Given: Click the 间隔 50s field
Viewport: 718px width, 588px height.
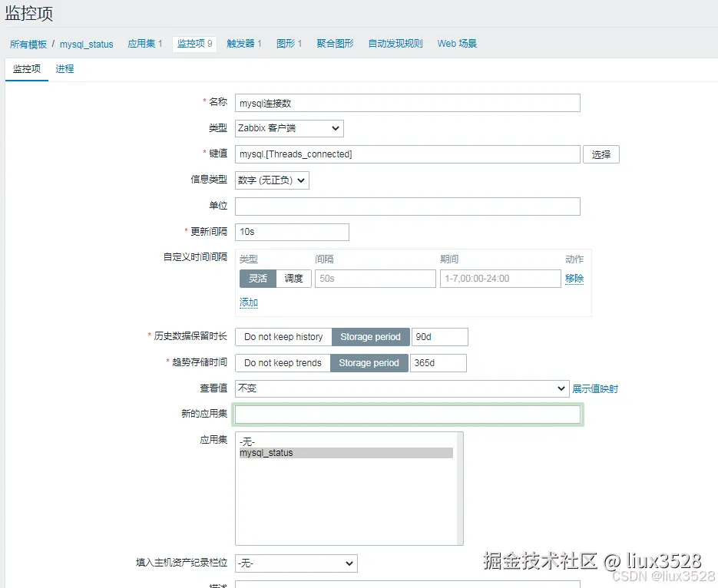Looking at the screenshot, I should tap(376, 279).
